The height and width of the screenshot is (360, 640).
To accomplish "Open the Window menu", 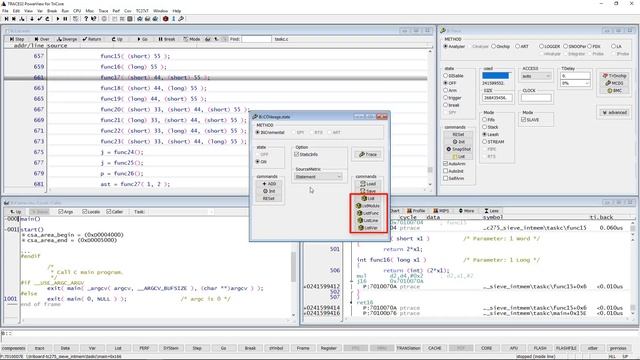I will coord(160,11).
